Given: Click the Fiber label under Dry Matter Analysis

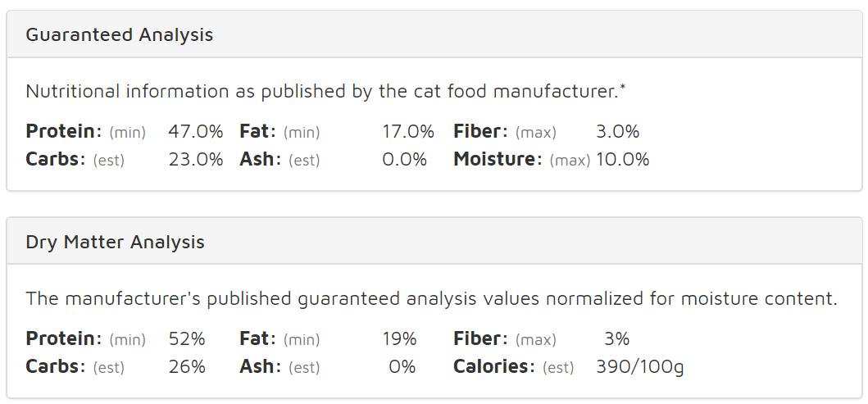Looking at the screenshot, I should (480, 338).
